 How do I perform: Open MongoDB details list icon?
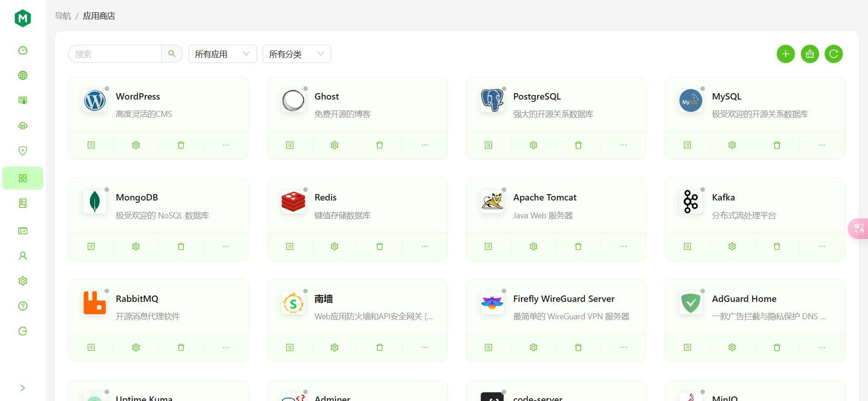(x=91, y=247)
